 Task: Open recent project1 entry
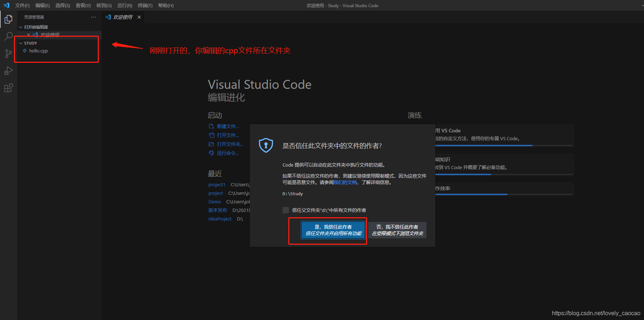(x=217, y=185)
